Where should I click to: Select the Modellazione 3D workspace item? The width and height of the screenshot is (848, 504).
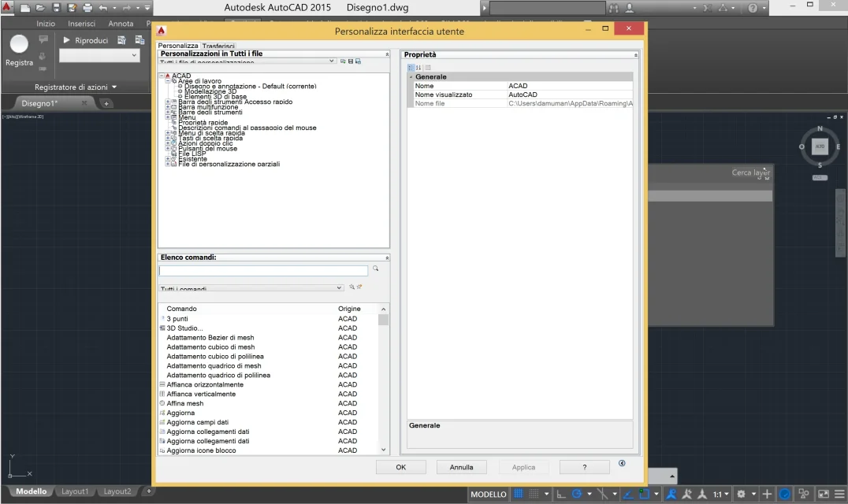tap(210, 91)
